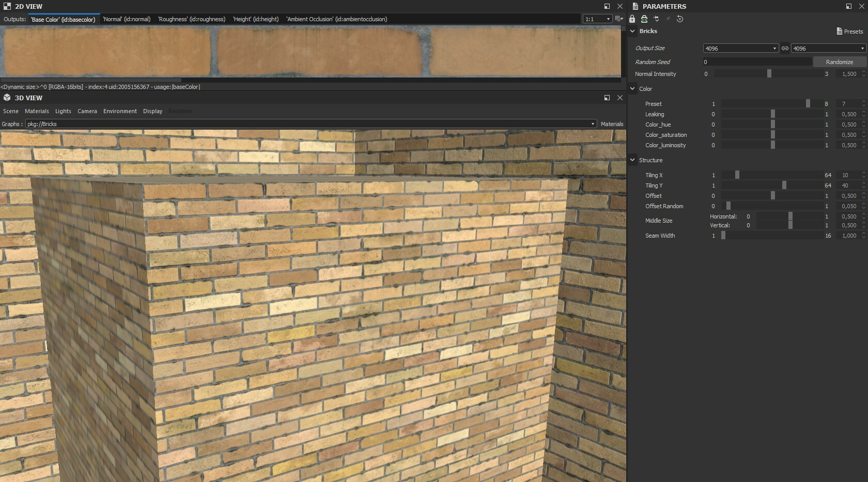This screenshot has width=868, height=482.
Task: Toggle the add-parameter chevron icon in Parameters toolbar
Action: click(x=656, y=19)
